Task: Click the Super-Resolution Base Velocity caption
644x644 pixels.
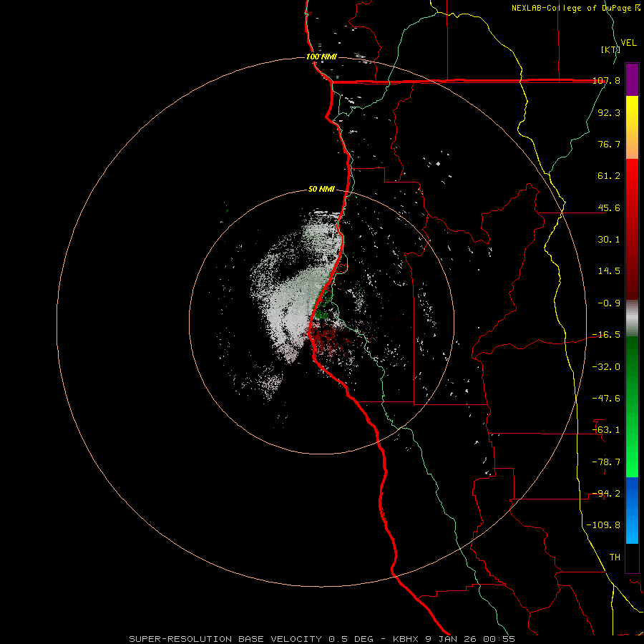Action: click(321, 639)
